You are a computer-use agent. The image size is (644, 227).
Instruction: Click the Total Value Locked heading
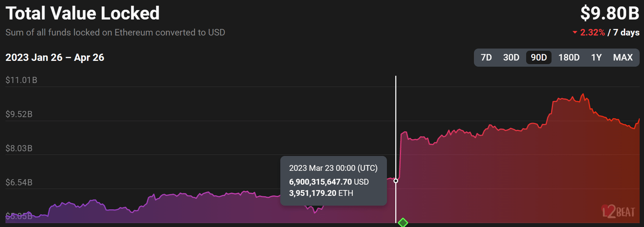tap(83, 13)
